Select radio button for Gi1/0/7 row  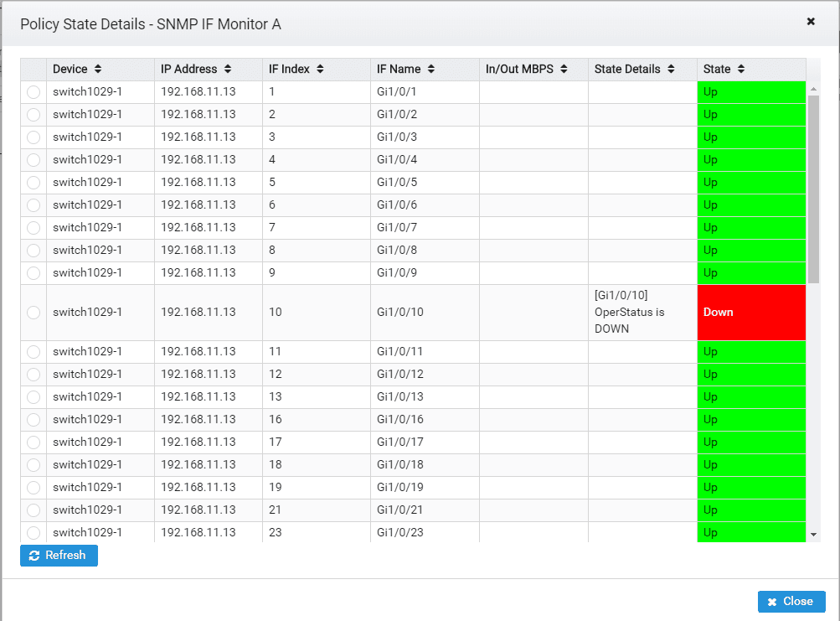pos(33,228)
